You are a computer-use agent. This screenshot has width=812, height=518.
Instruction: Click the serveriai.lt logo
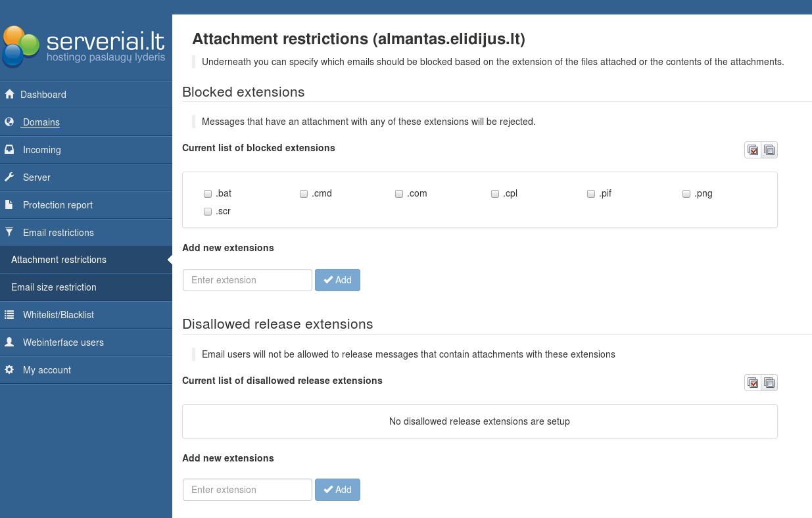click(84, 46)
